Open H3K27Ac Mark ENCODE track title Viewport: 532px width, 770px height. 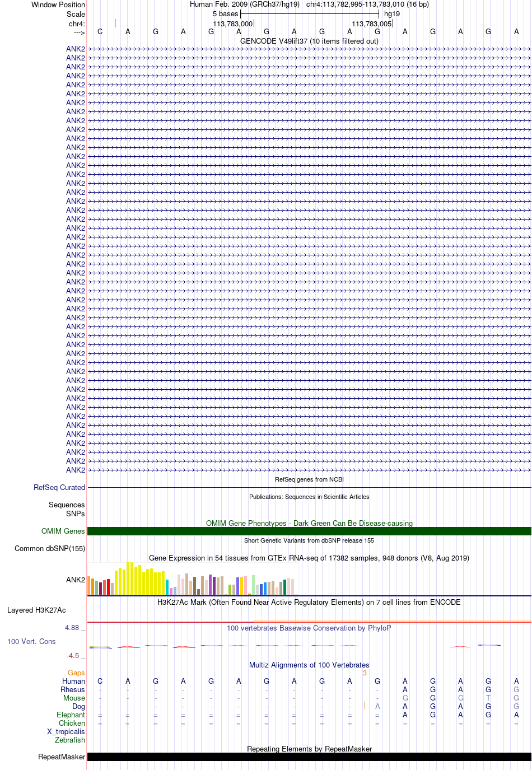tap(309, 602)
